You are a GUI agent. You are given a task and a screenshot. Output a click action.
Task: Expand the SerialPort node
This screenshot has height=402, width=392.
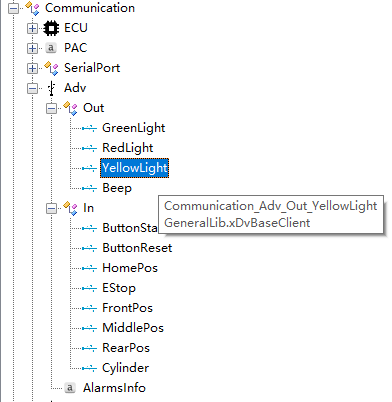[32, 69]
